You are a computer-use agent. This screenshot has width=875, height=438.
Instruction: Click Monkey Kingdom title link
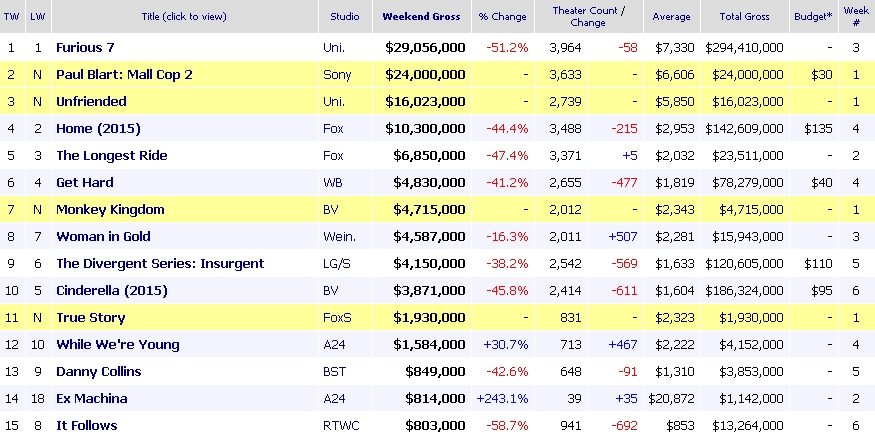pos(110,209)
